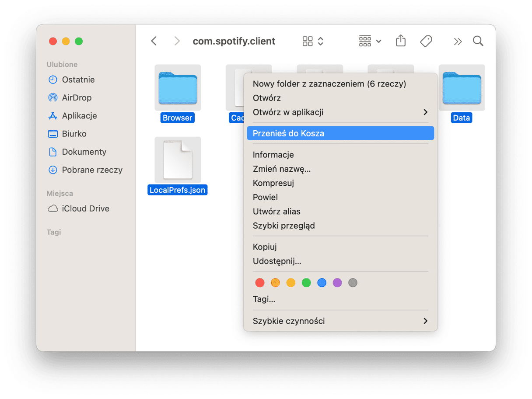The height and width of the screenshot is (399, 532).
Task: Open the search magnifier icon
Action: click(x=478, y=41)
